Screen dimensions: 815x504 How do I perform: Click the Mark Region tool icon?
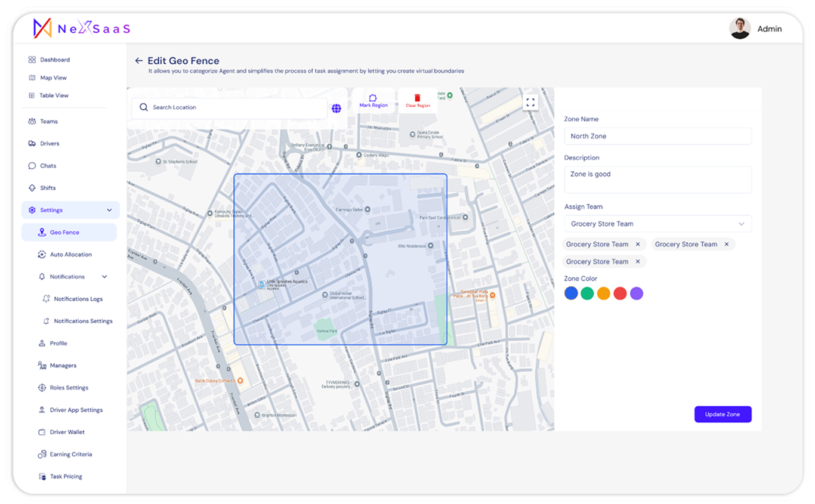tap(373, 98)
